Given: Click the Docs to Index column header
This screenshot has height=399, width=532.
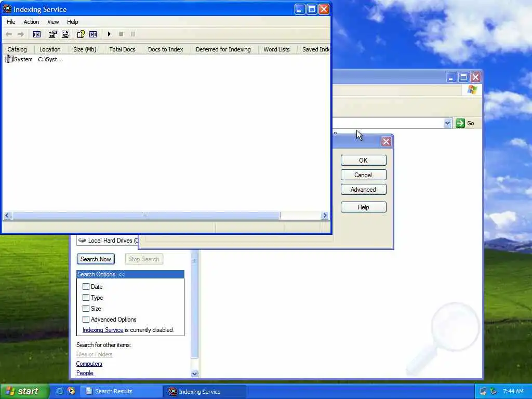Looking at the screenshot, I should click(167, 49).
